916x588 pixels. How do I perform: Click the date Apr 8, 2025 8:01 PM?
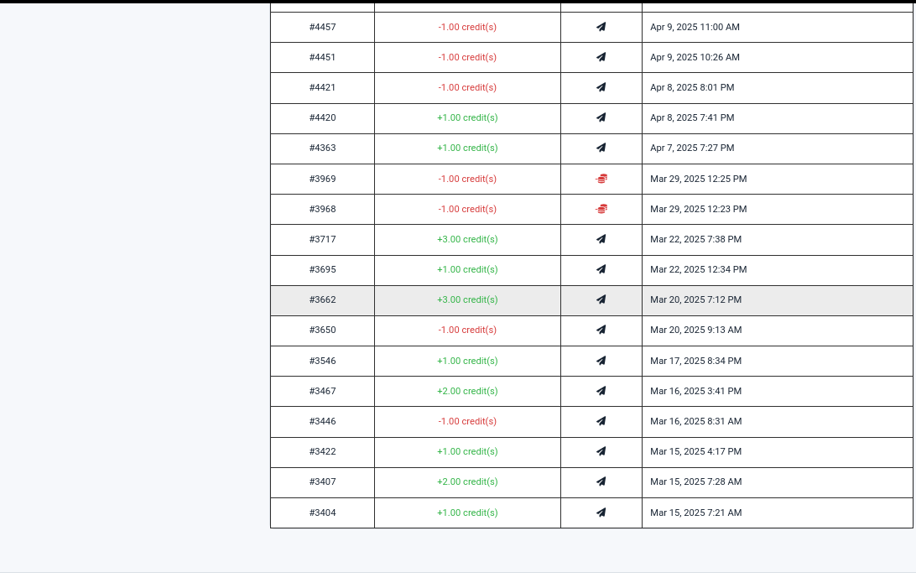click(x=692, y=87)
